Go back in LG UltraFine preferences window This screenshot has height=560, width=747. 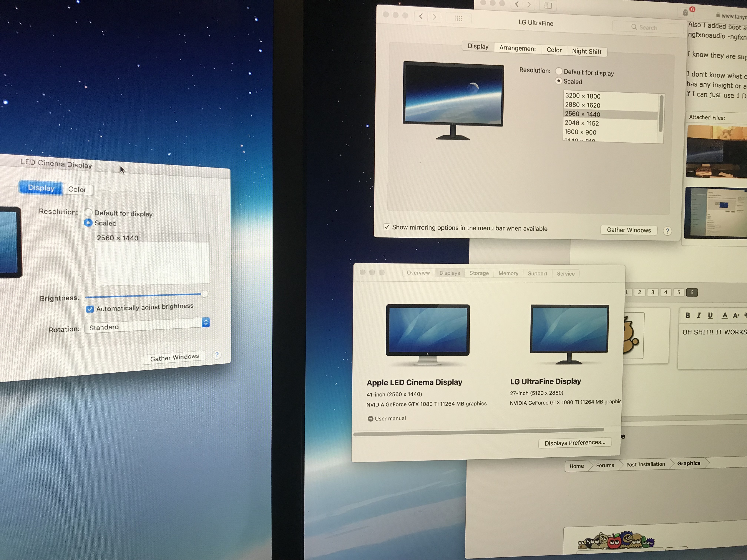tap(421, 16)
